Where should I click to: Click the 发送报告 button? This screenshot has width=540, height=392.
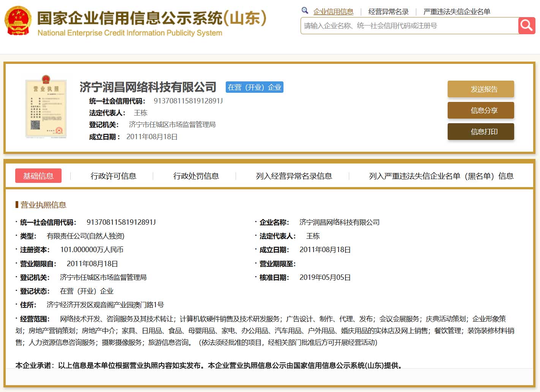[x=481, y=89]
